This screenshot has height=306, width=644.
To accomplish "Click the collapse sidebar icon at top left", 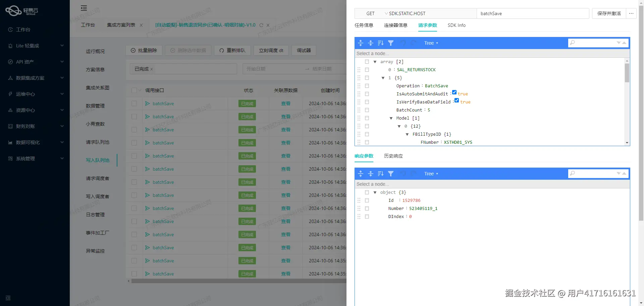I will coord(84,8).
